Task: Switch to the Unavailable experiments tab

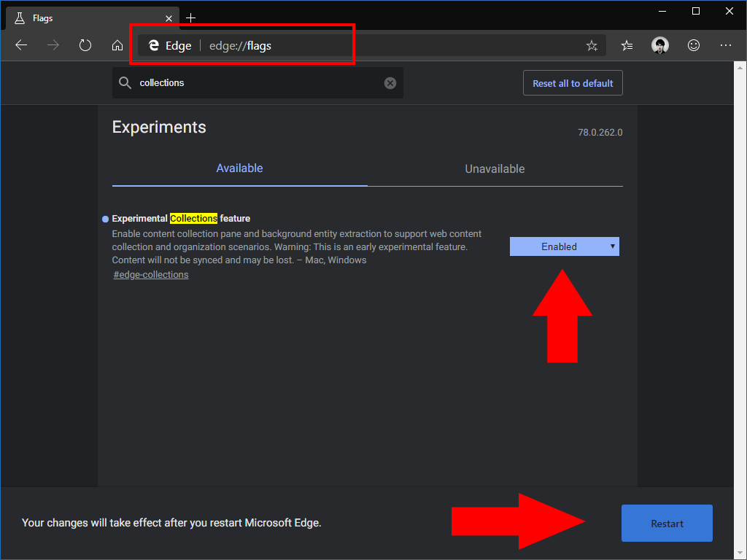Action: tap(495, 168)
